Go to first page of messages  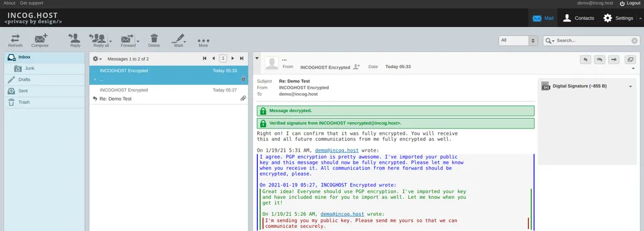point(204,59)
